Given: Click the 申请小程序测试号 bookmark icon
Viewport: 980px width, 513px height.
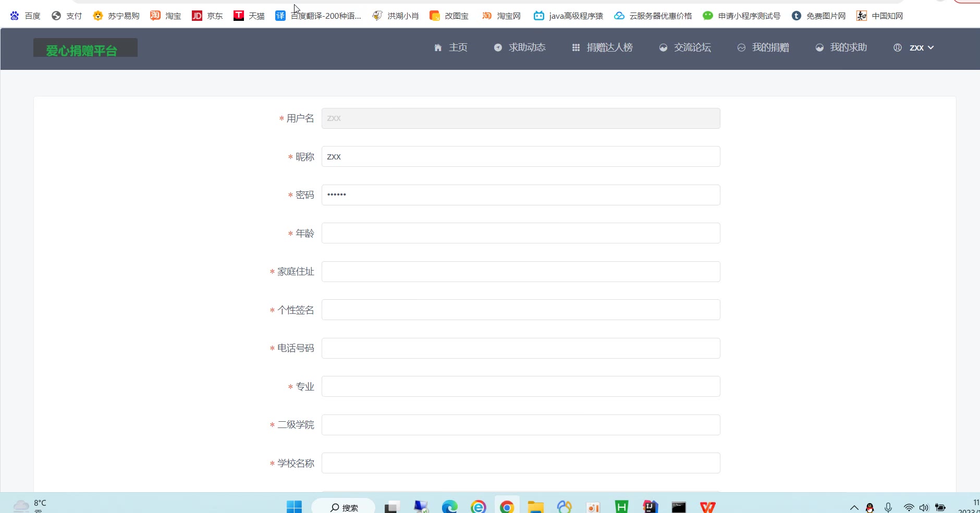Looking at the screenshot, I should click(708, 16).
